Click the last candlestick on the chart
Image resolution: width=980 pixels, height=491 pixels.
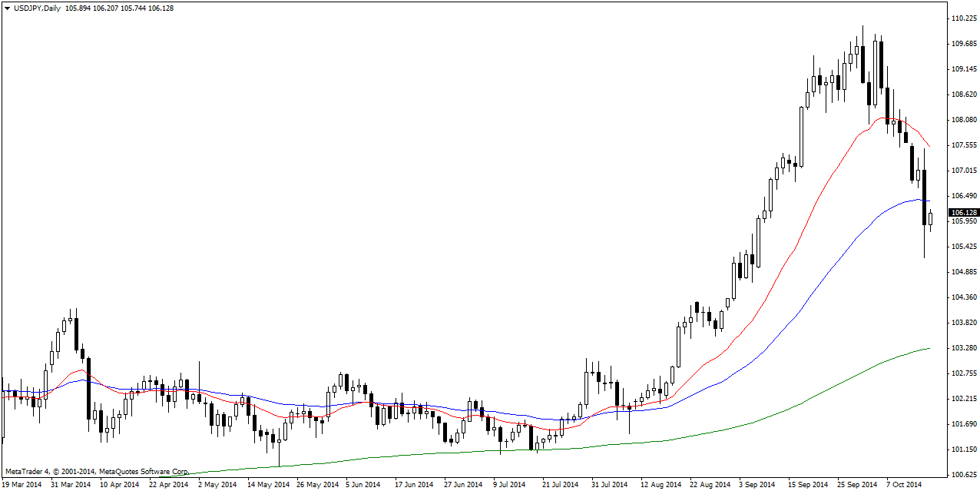click(930, 219)
